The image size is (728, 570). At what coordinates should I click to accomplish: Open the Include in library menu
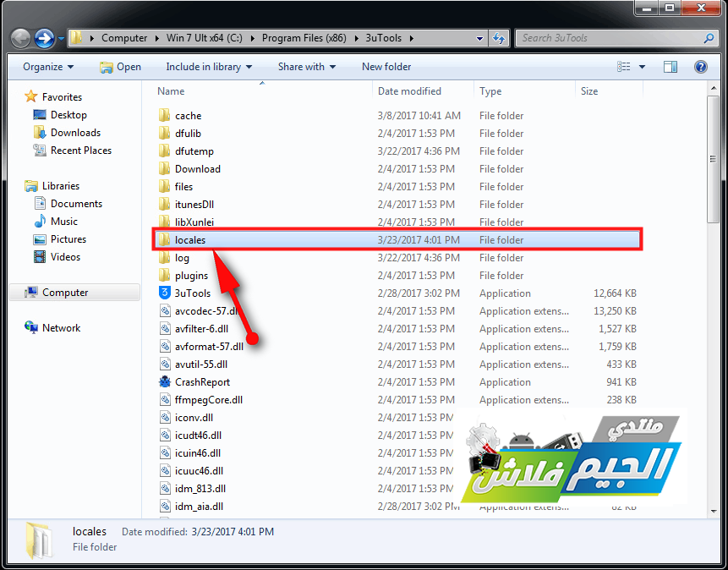pos(209,67)
